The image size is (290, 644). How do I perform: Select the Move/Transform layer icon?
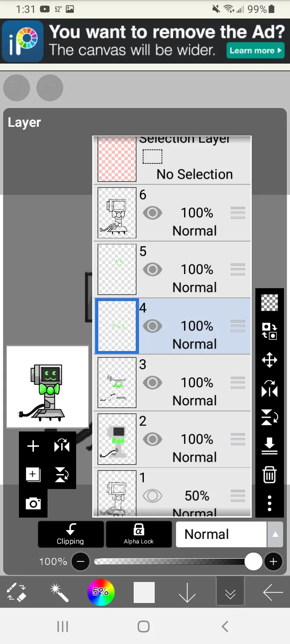tap(269, 360)
